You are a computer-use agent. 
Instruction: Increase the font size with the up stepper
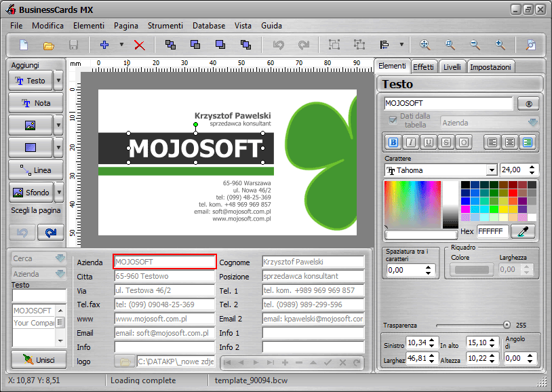pos(532,168)
